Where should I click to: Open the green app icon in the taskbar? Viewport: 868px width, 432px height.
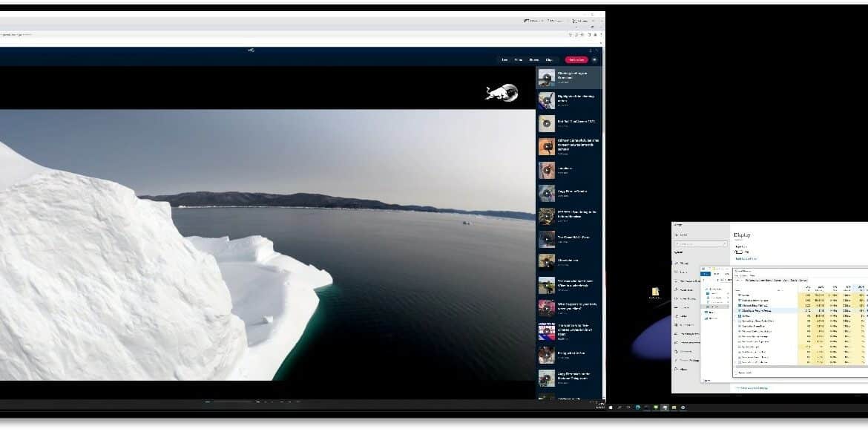pos(655,408)
